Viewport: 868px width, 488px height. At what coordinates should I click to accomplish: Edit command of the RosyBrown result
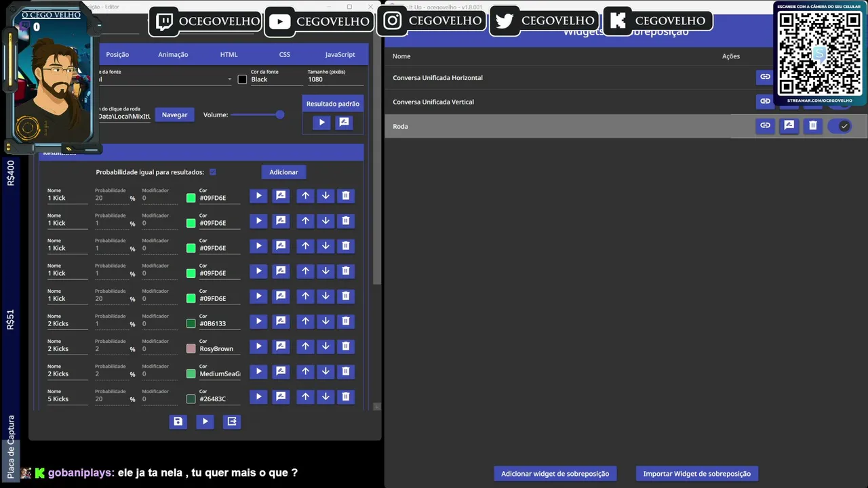click(x=281, y=346)
